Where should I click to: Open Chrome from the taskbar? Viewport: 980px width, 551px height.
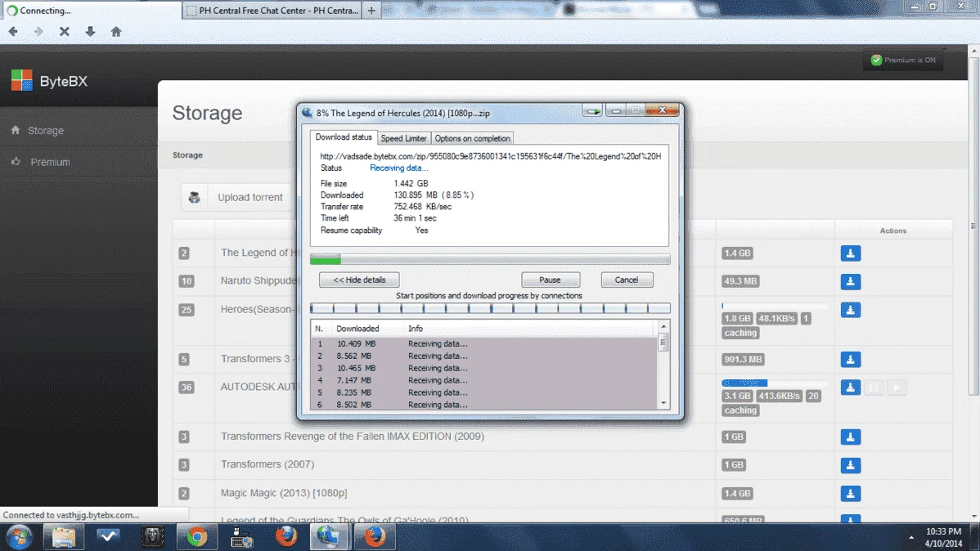(x=197, y=536)
